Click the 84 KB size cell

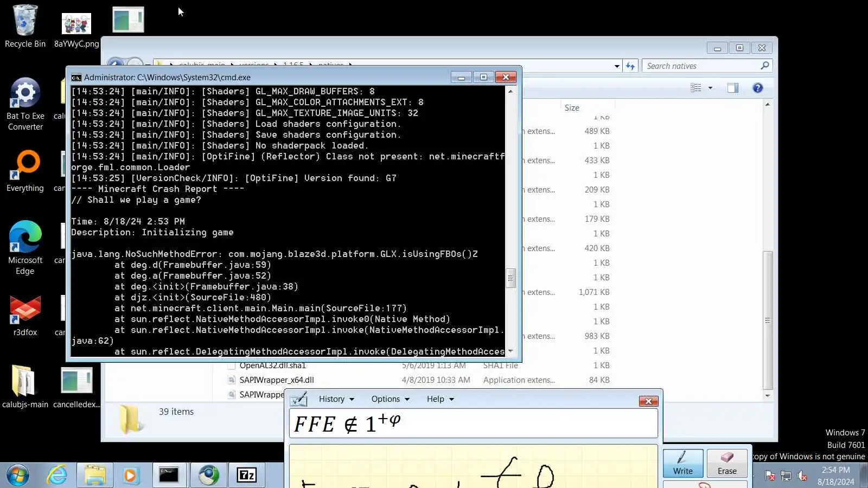[599, 380]
